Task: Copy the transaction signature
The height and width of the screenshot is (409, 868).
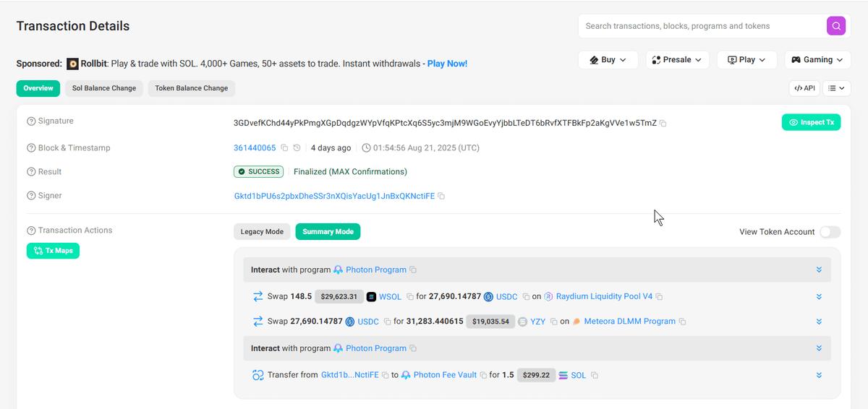Action: [663, 124]
